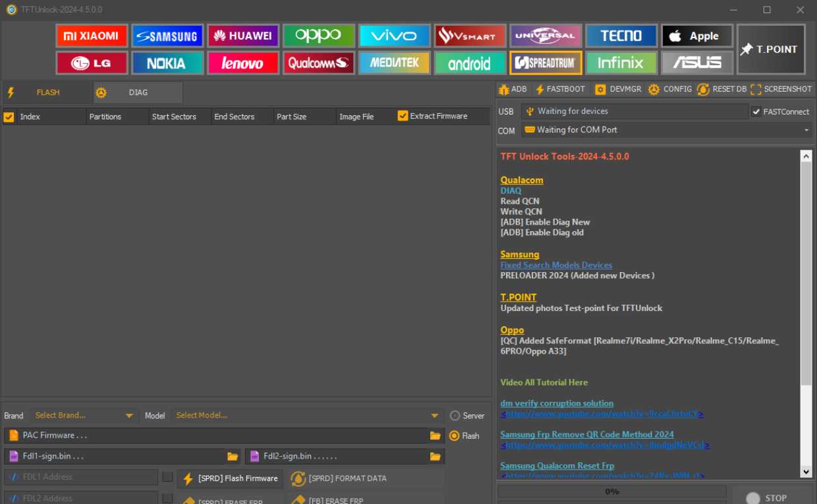The height and width of the screenshot is (504, 817).
Task: Switch to the FLASH tab
Action: pyautogui.click(x=47, y=93)
